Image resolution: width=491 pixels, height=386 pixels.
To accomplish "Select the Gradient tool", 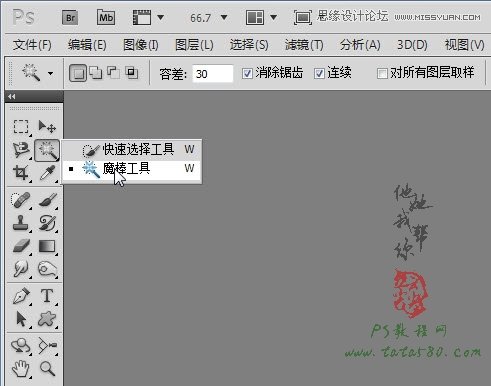I will 47,246.
